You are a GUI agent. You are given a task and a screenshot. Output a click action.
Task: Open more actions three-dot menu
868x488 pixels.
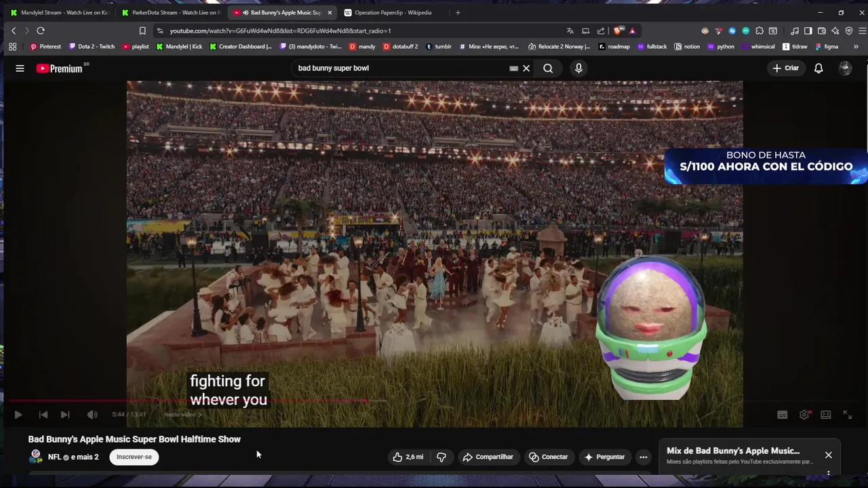point(644,457)
